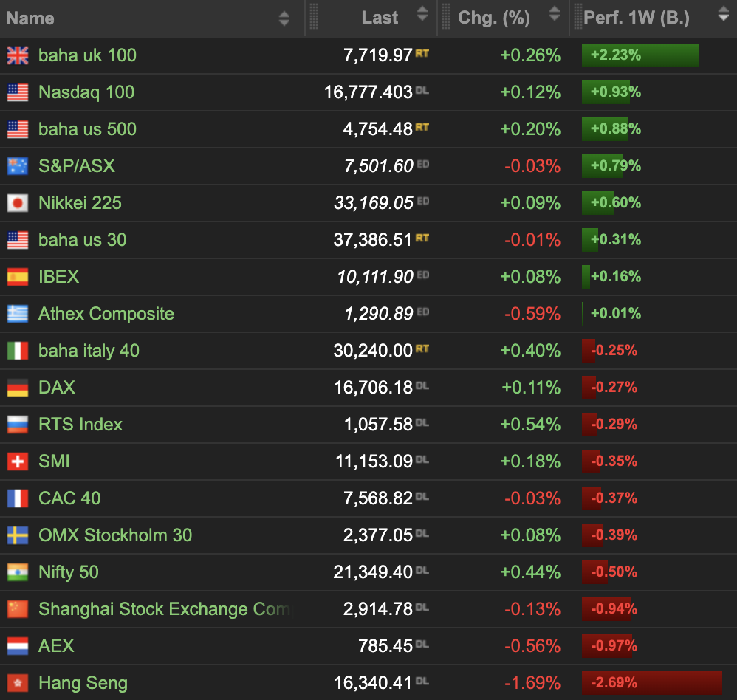Open the Nikkei 225 link
The height and width of the screenshot is (700, 737).
tap(80, 203)
